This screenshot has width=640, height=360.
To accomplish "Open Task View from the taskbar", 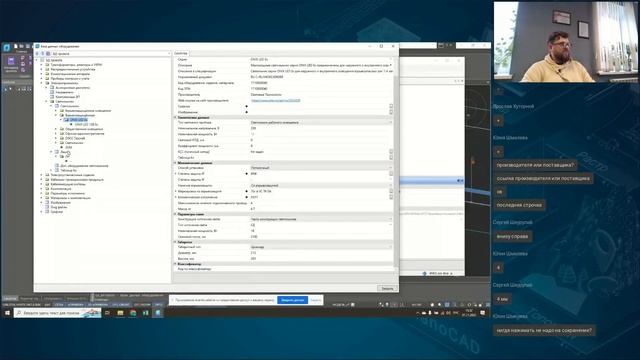I will pyautogui.click(x=107, y=313).
